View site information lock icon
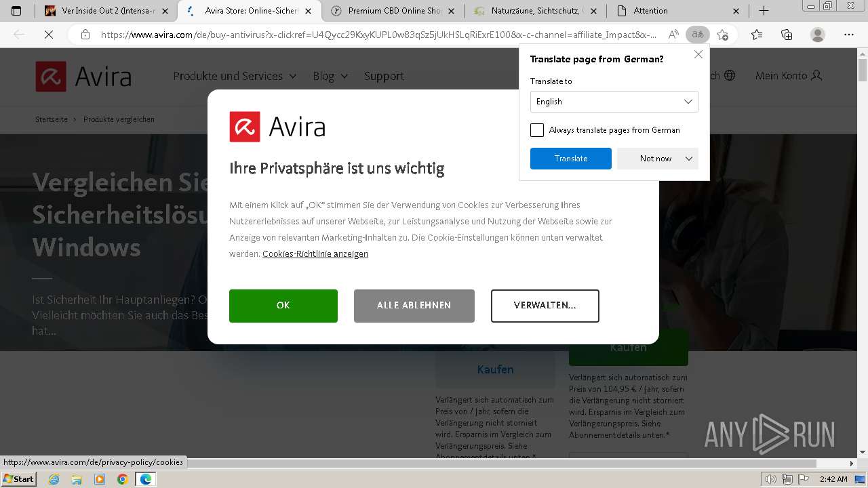Viewport: 868px width, 488px height. coord(85,35)
